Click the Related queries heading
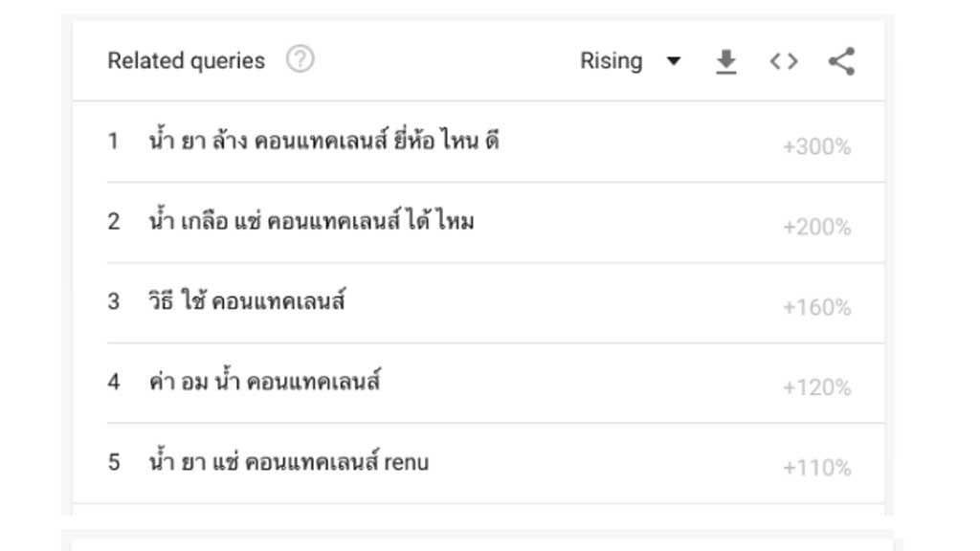This screenshot has width=980, height=551. pos(186,61)
